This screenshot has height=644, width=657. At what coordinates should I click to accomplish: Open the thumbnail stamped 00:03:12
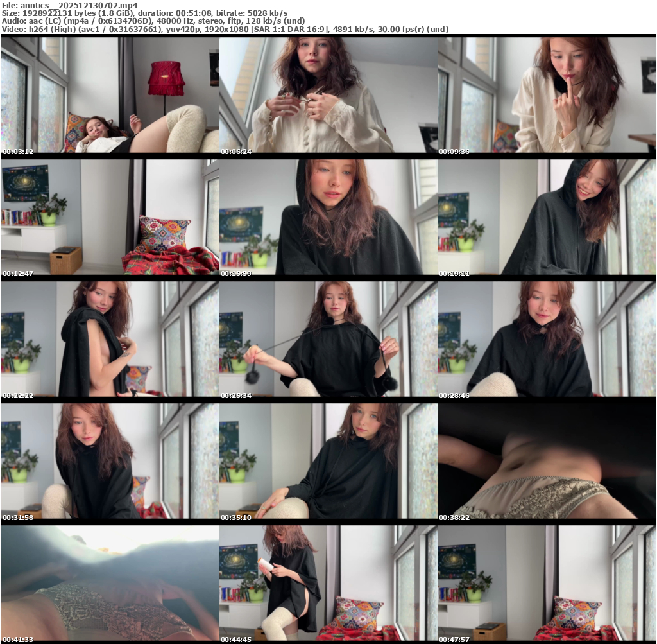110,95
